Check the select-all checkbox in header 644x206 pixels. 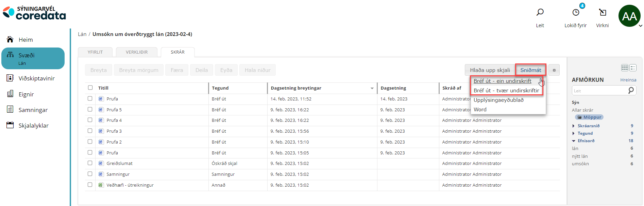[x=90, y=88]
